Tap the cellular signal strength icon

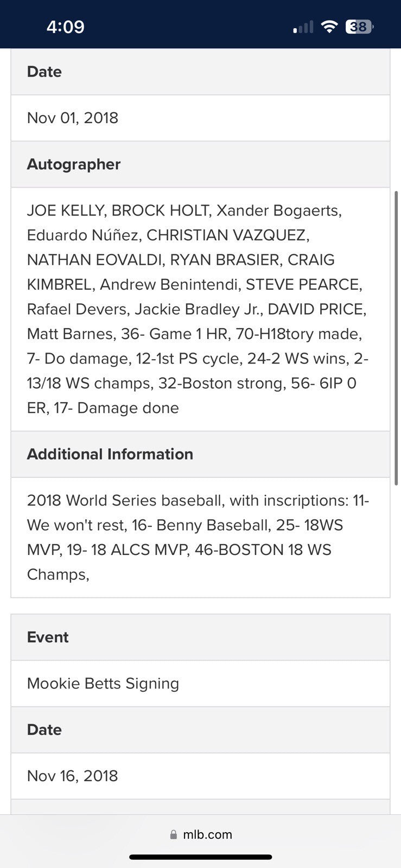click(303, 27)
